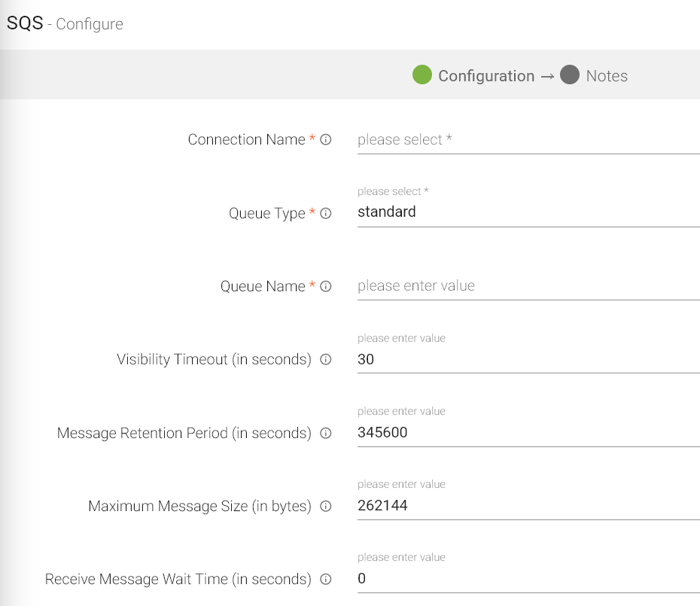Viewport: 700px width, 606px height.
Task: Open the Message Retention Period info tooltip
Action: coord(326,434)
